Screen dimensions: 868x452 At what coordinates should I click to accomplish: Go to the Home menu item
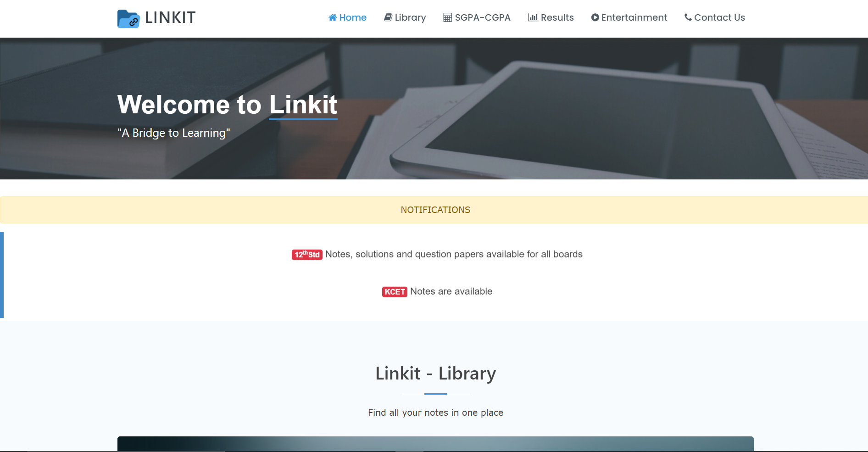(353, 17)
